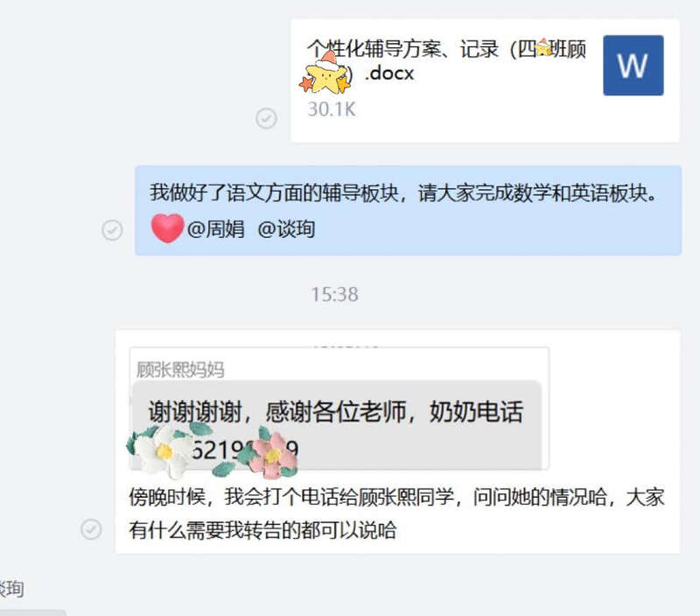Select the blue message about 语文方面的辅导板块
Screen dimensions: 700x616
pos(408,210)
